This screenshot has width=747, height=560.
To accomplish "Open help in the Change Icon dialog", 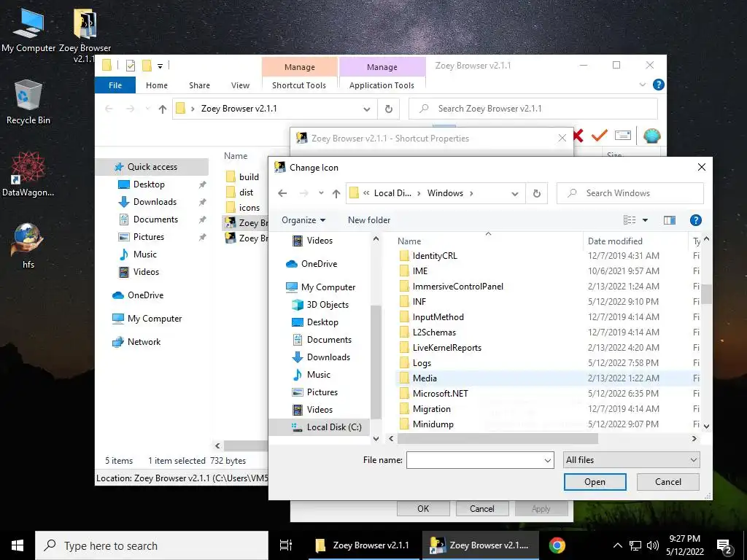I will pyautogui.click(x=695, y=220).
